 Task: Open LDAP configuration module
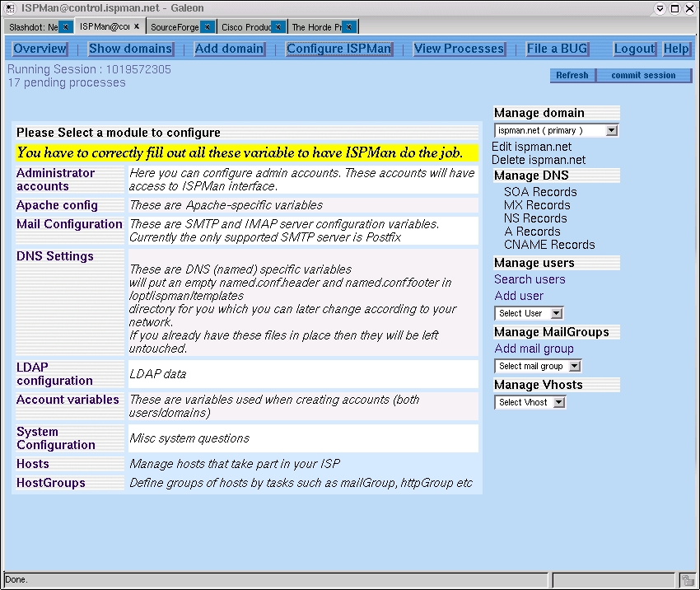pos(54,374)
